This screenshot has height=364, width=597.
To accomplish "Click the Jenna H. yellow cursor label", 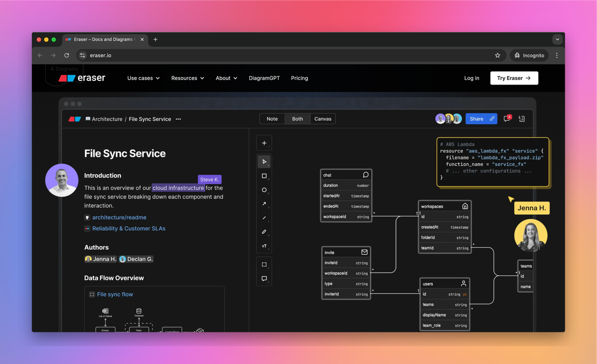I will pyautogui.click(x=532, y=208).
